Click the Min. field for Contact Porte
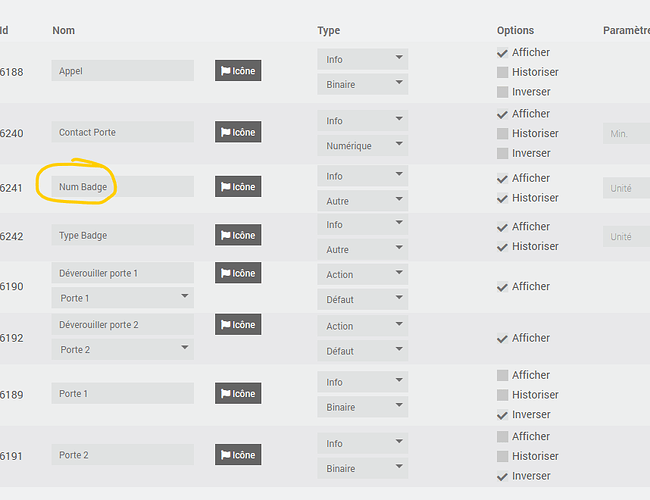Image resolution: width=650 pixels, height=500 pixels. click(x=626, y=133)
